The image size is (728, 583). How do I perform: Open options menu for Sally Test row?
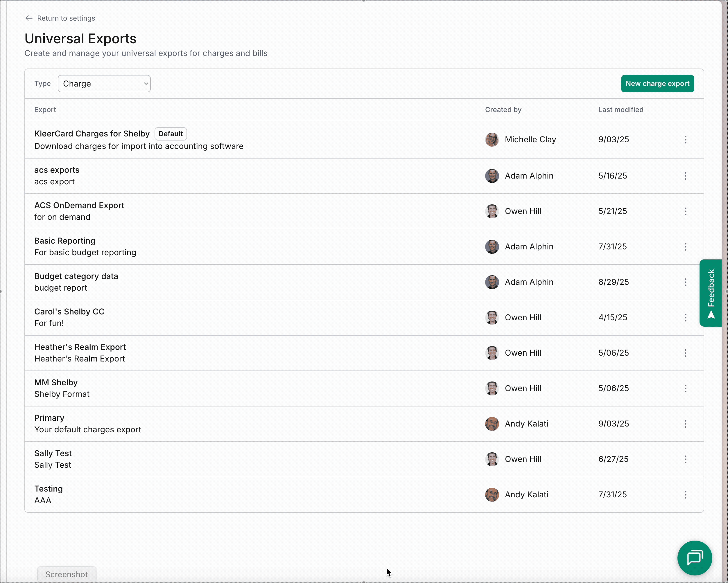[x=685, y=459]
